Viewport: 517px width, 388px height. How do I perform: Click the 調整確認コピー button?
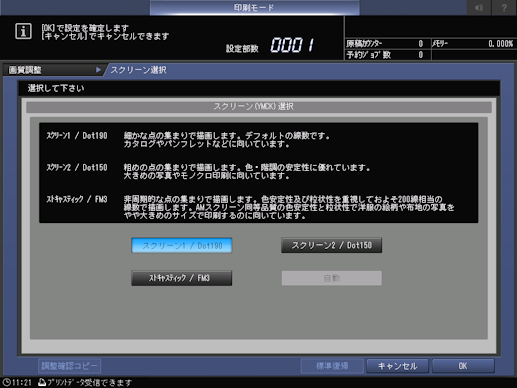point(69,366)
